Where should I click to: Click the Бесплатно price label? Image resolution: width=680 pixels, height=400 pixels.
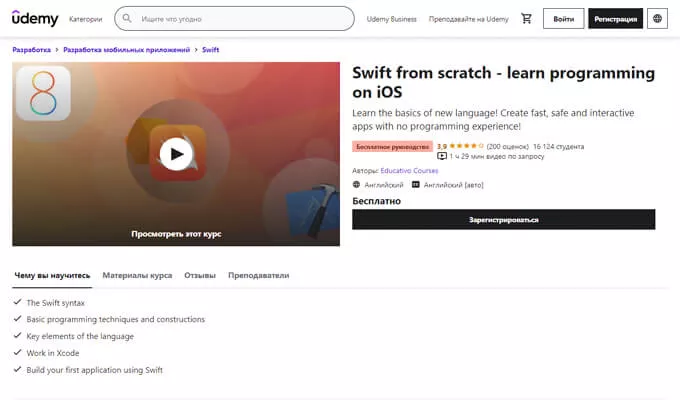[x=376, y=201]
